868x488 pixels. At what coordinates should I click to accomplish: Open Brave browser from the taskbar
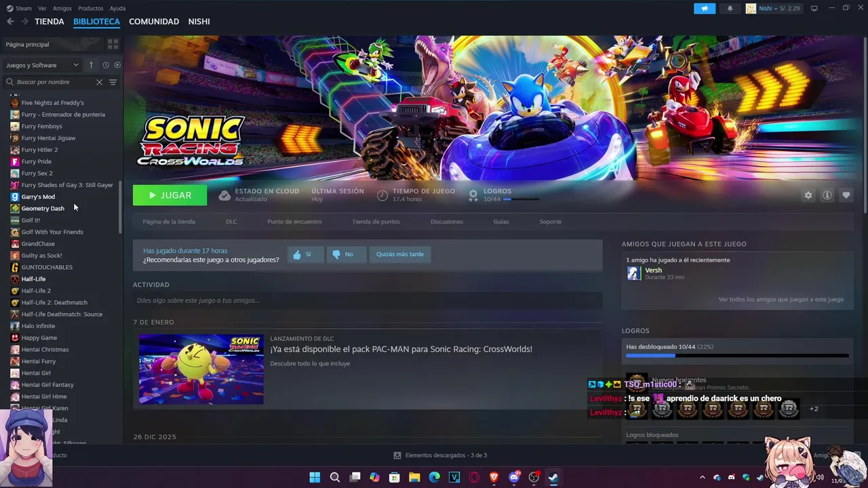(494, 477)
